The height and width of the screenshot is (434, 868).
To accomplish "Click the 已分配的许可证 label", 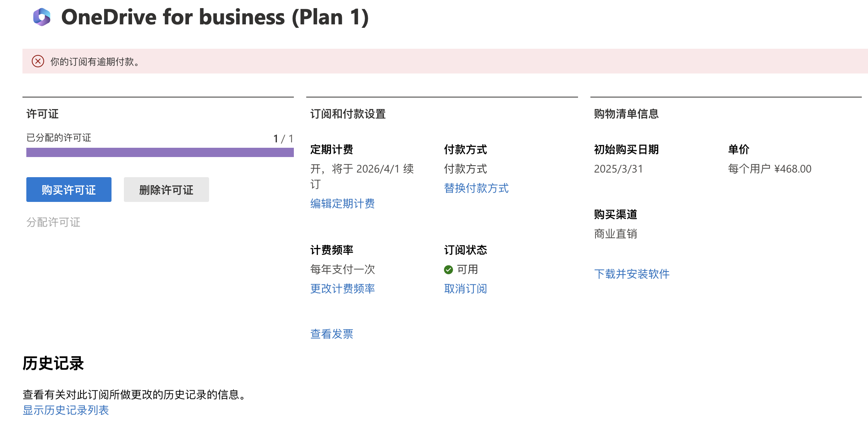I will tap(59, 138).
